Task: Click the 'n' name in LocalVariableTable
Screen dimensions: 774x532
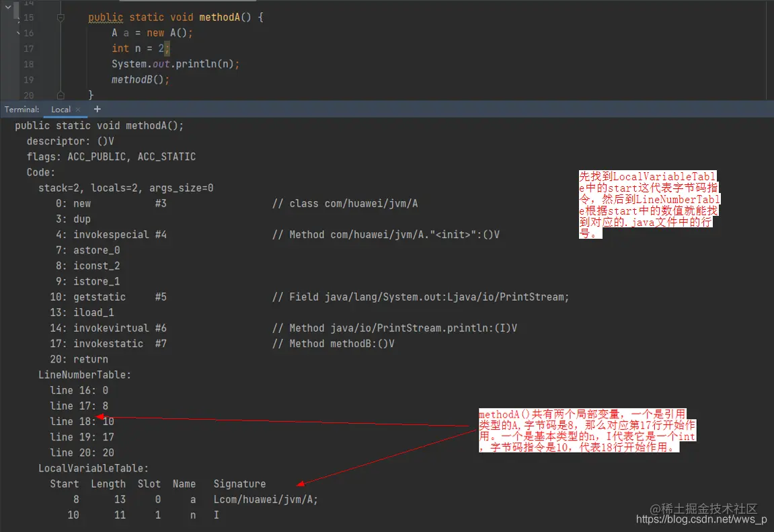Action: [193, 515]
